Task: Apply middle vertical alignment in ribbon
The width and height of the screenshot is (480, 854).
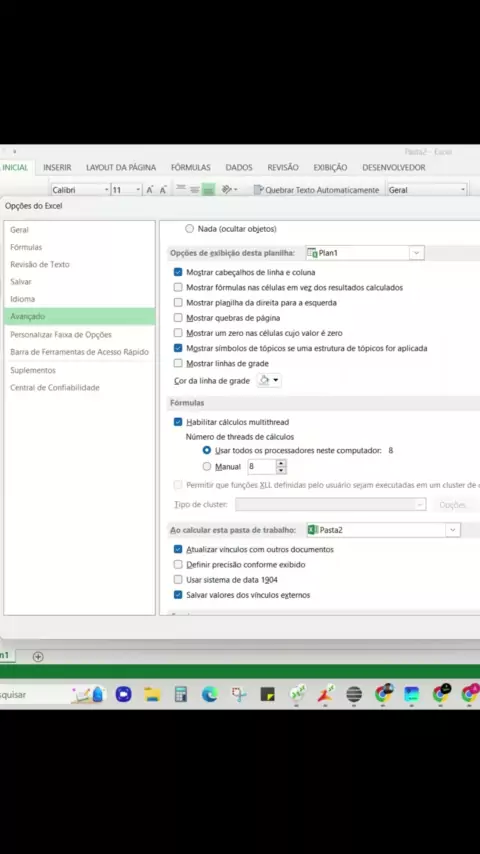Action: (x=195, y=190)
